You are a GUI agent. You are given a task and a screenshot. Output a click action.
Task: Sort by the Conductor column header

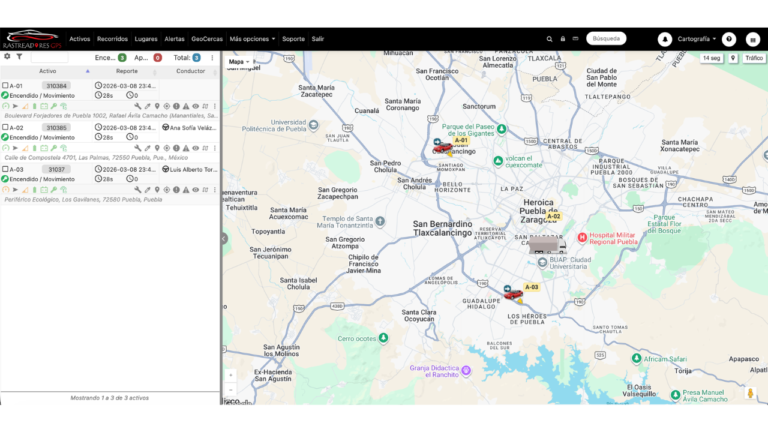click(x=191, y=72)
